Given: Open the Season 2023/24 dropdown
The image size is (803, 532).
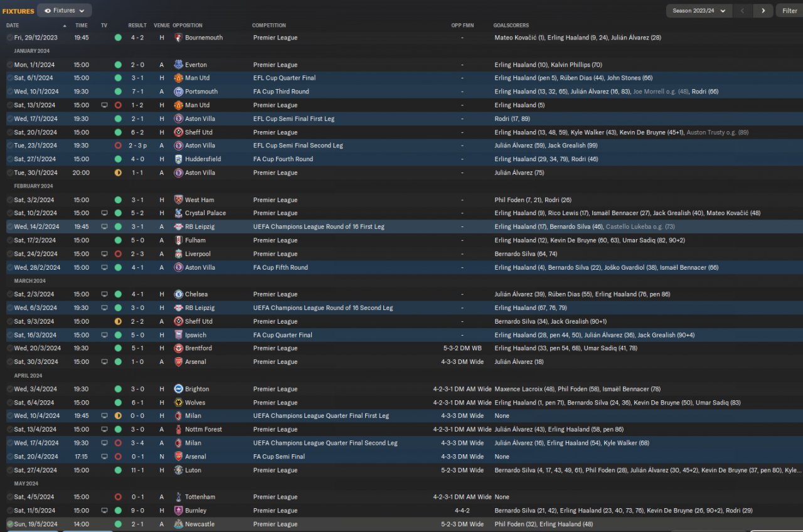Looking at the screenshot, I should (x=699, y=11).
